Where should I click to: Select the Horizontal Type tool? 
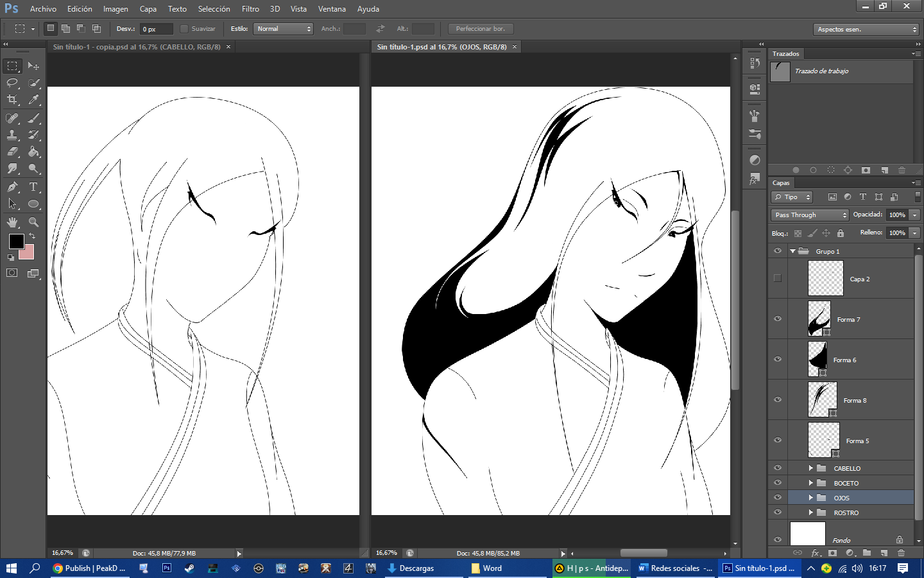pyautogui.click(x=33, y=187)
